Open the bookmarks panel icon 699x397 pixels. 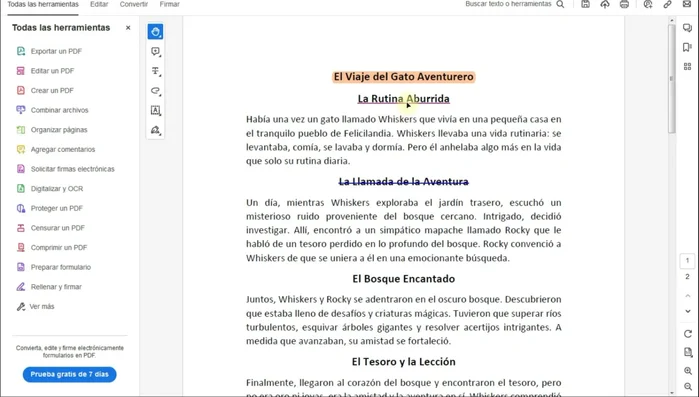click(687, 47)
